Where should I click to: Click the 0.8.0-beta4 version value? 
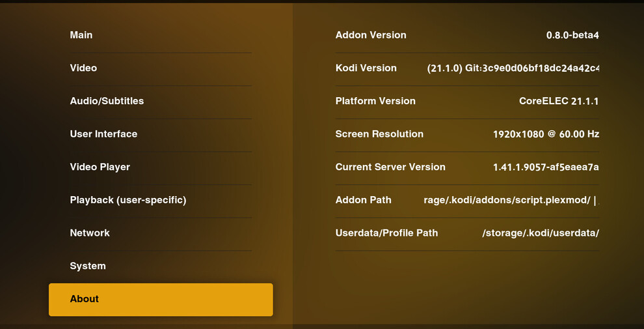(572, 35)
